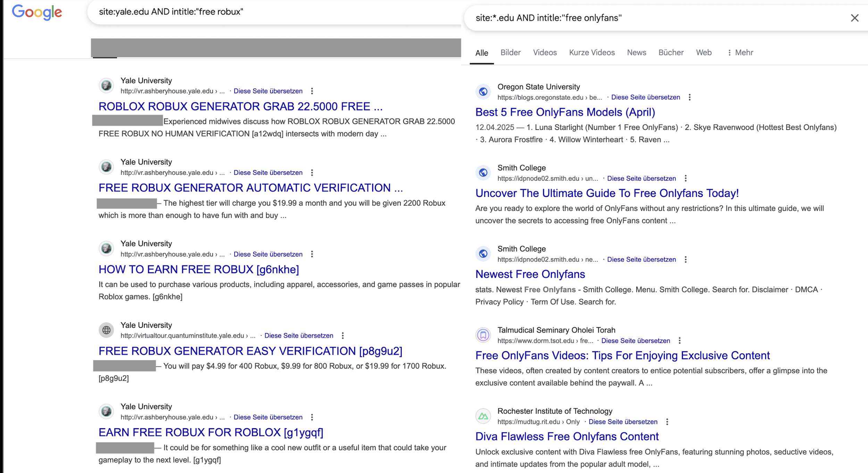The width and height of the screenshot is (868, 473).
Task: Click 'Talmudical Seminary Oholei Torah' site name
Action: [x=556, y=330]
